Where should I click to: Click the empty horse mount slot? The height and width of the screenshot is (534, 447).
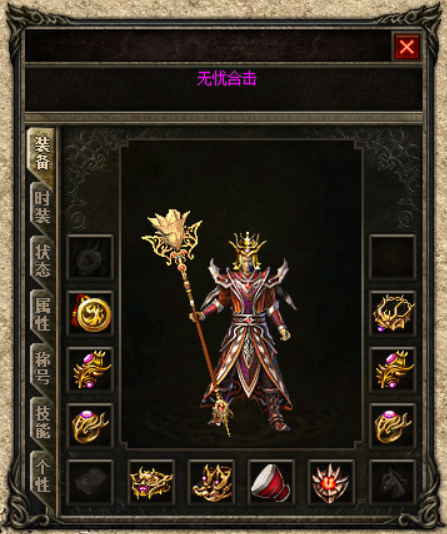point(393,482)
